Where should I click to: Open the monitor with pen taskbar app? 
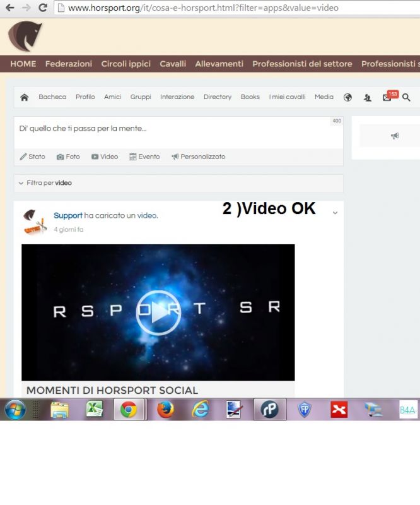pos(234,409)
